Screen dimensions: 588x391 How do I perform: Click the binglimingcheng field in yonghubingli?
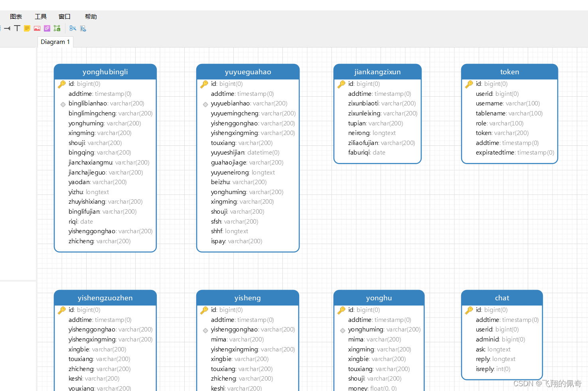(110, 113)
